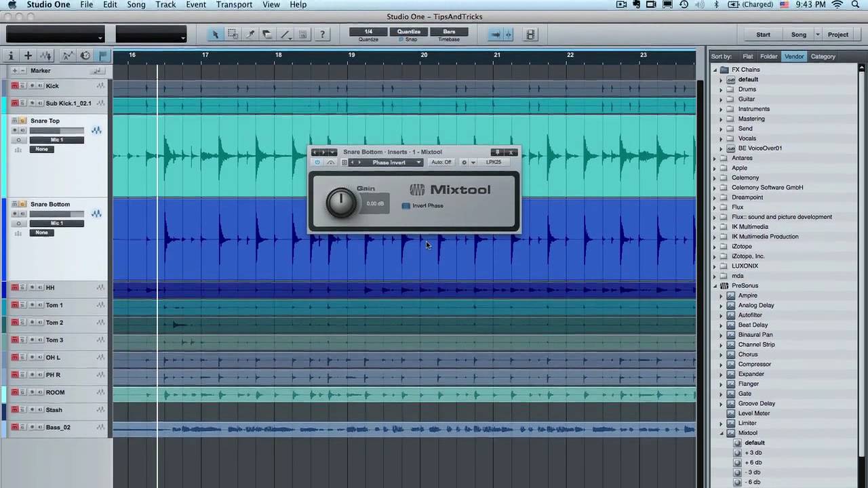
Task: Collapse the PreSonus vendor folder
Action: point(715,286)
